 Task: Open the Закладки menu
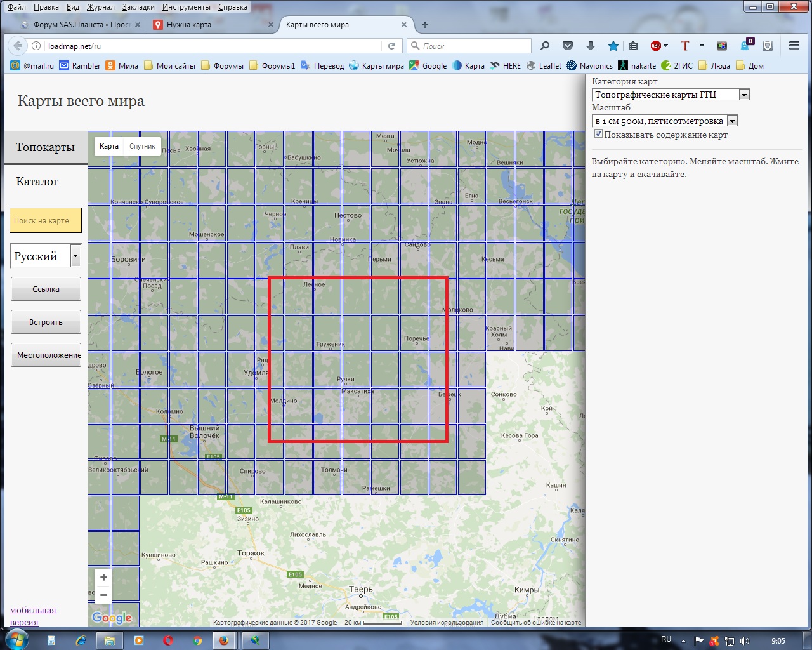[x=138, y=7]
